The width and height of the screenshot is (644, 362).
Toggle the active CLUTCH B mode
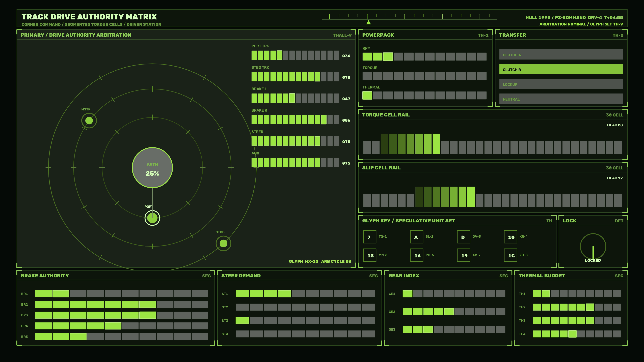pos(561,69)
